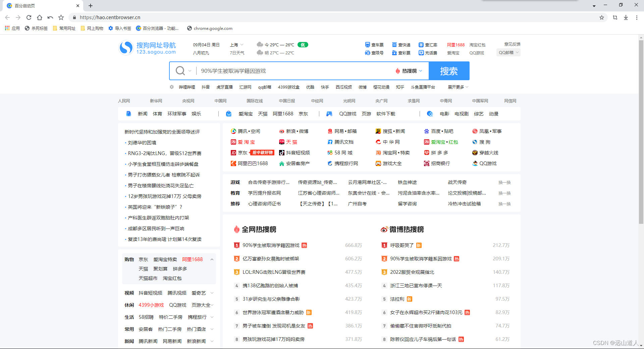Open the crop screenshot tool icon

point(615,17)
